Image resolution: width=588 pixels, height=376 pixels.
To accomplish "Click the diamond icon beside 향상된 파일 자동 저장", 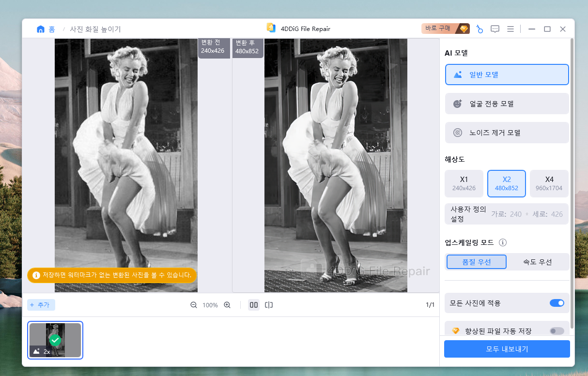I will 455,331.
